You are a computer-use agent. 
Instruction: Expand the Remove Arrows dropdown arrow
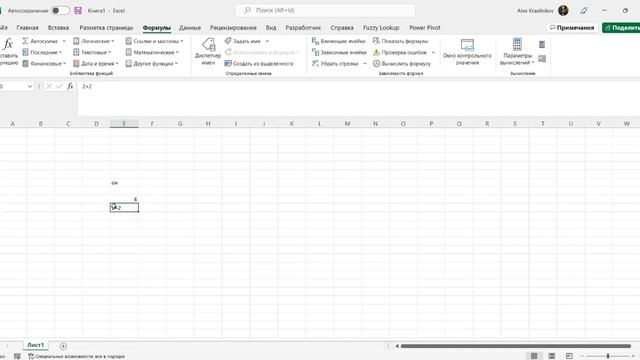click(x=365, y=64)
